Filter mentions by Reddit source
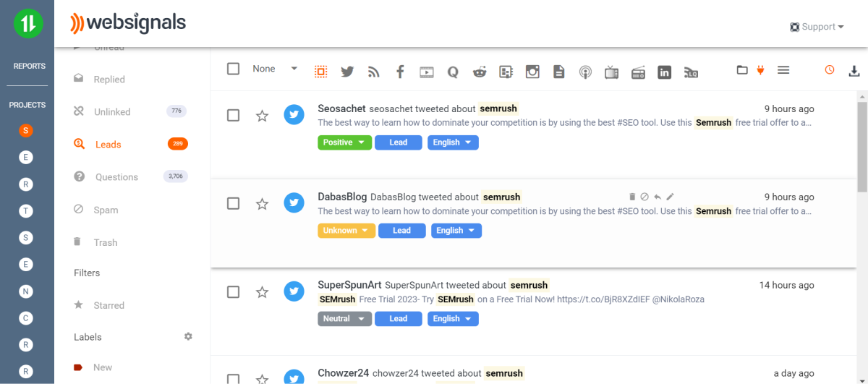This screenshot has height=384, width=868. [x=480, y=72]
